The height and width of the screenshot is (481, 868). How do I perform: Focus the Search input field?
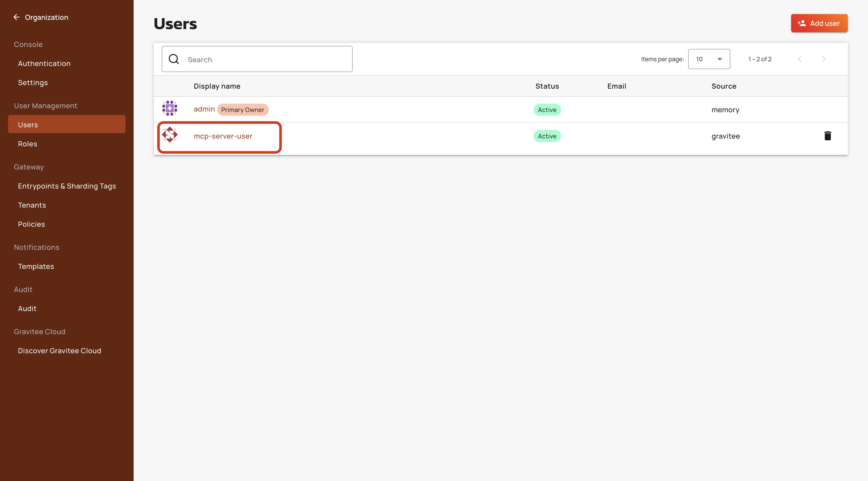pos(266,59)
